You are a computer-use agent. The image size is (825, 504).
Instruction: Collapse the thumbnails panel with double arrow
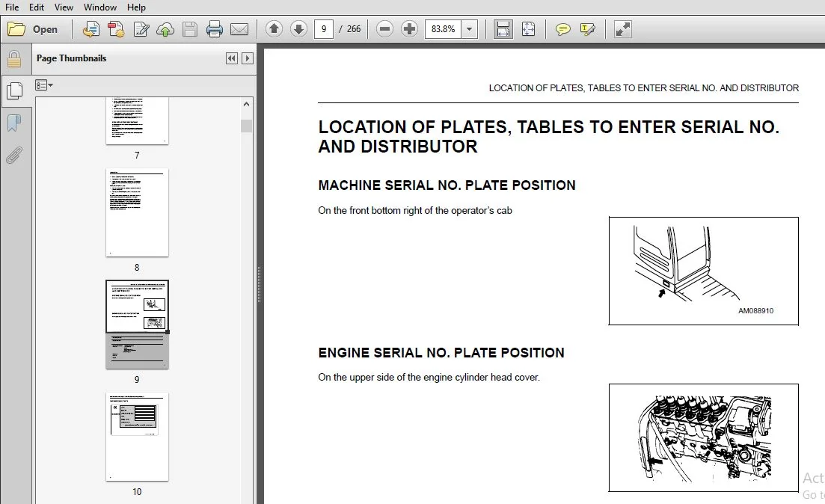click(x=232, y=58)
